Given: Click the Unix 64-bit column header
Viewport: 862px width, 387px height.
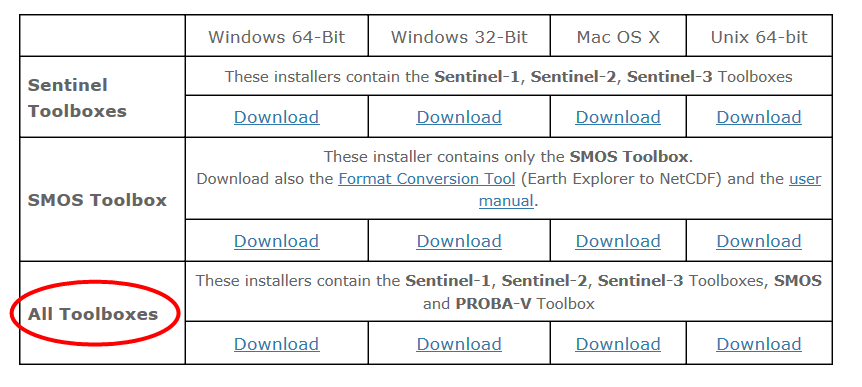Looking at the screenshot, I should click(759, 37).
